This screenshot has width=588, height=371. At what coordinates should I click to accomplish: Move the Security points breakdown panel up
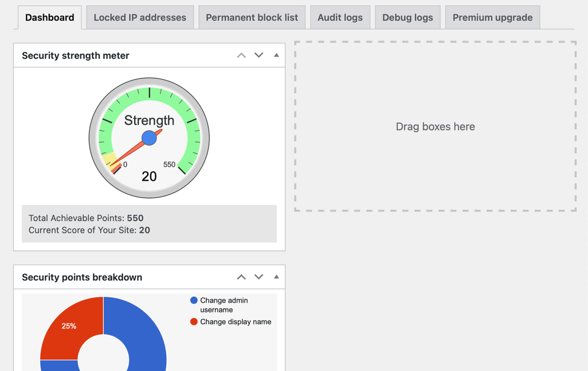tap(241, 277)
